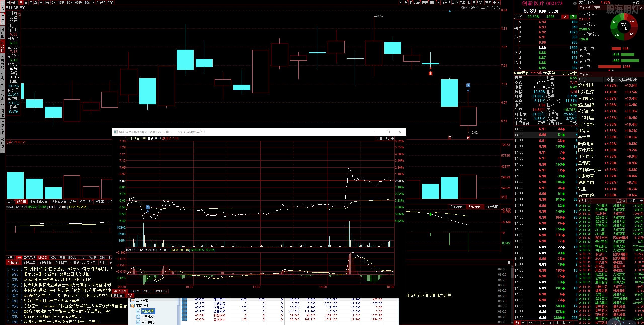Click the red B marker on K-line
This screenshot has width=644, height=325.
click(x=430, y=74)
